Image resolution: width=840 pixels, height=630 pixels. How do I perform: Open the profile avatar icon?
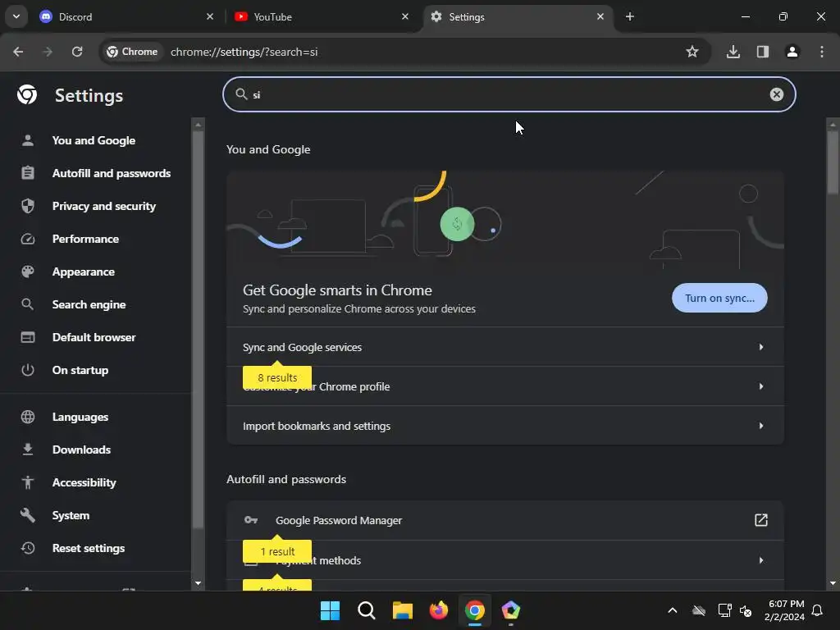pos(792,52)
